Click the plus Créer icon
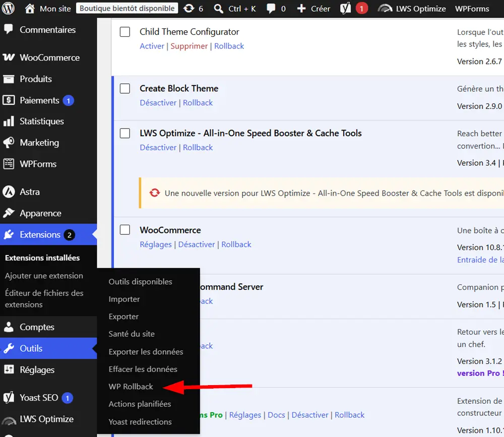Viewport: 504px width, 437px height. (x=301, y=9)
